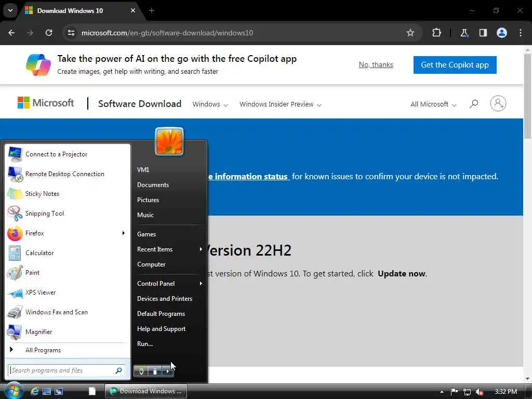The width and height of the screenshot is (532, 399).
Task: Click the muted volume tray icon
Action: click(480, 392)
